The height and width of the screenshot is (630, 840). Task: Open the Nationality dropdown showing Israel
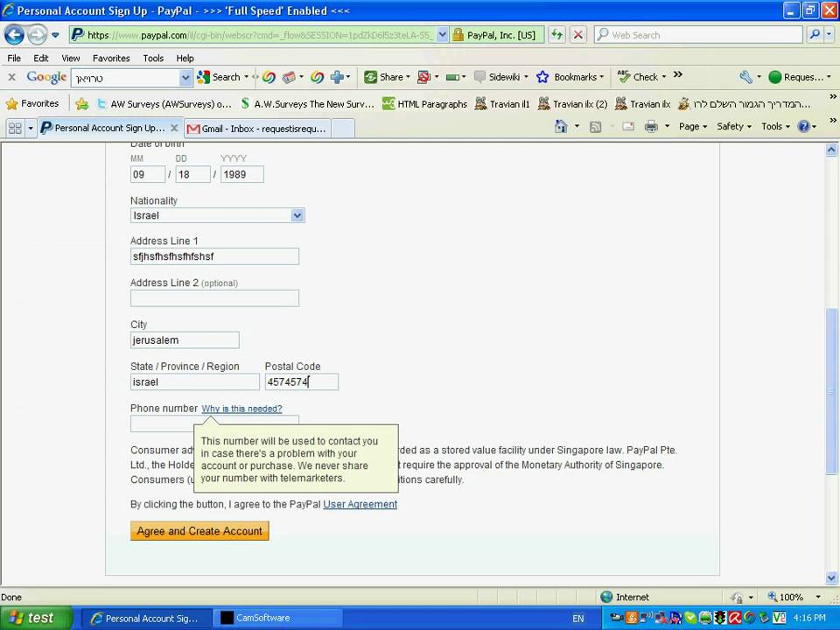218,215
